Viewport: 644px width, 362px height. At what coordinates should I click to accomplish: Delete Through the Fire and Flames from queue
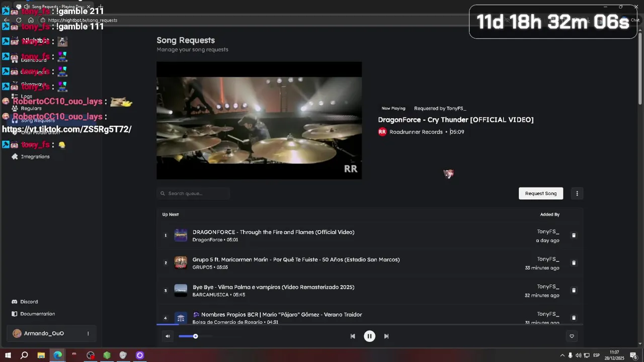[574, 235]
